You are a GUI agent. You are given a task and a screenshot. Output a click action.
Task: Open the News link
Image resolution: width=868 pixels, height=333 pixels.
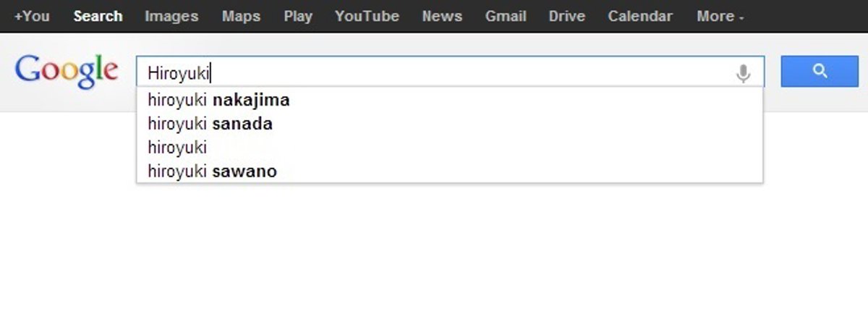442,16
